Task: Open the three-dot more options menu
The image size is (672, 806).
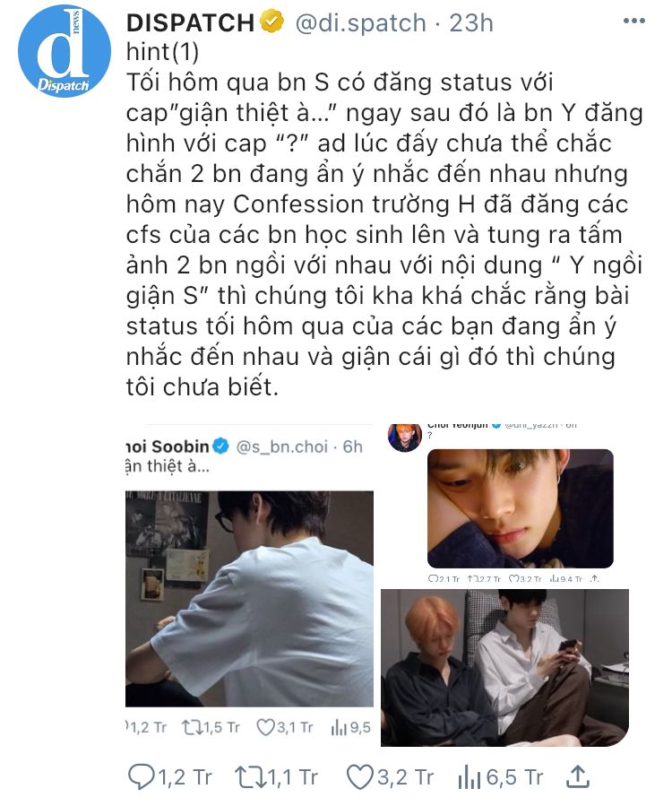Action: point(634,22)
